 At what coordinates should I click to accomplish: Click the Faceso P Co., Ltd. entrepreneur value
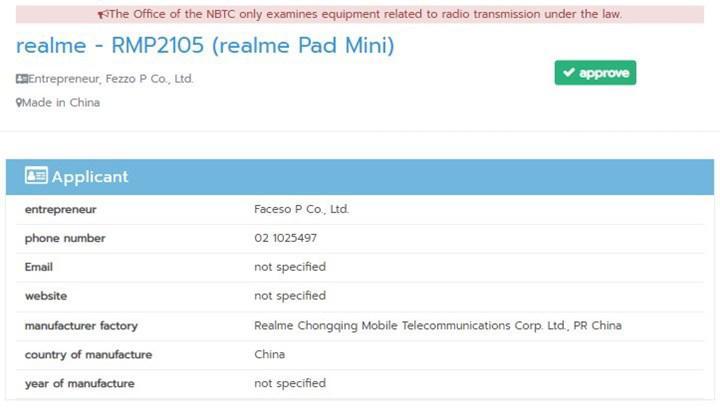tap(301, 209)
